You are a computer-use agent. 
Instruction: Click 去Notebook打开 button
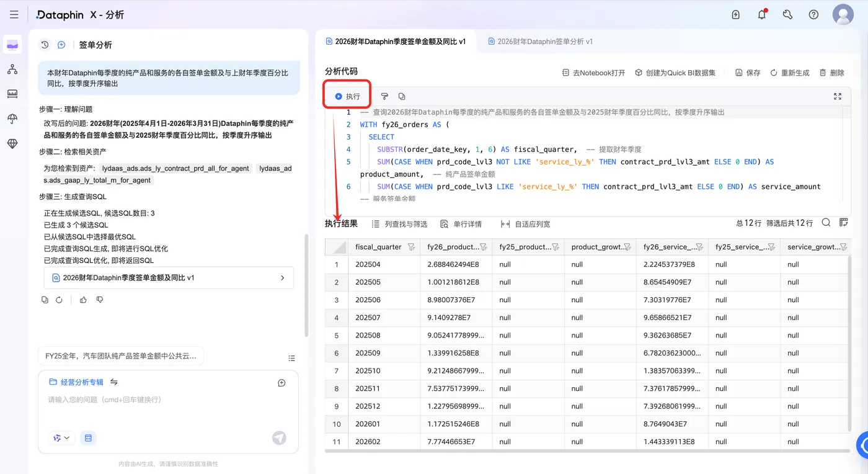click(593, 73)
